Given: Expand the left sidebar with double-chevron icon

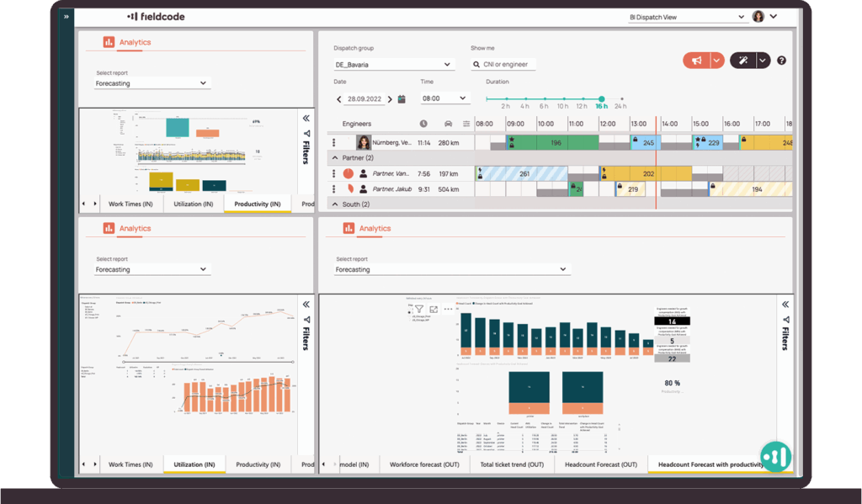Looking at the screenshot, I should (x=66, y=16).
